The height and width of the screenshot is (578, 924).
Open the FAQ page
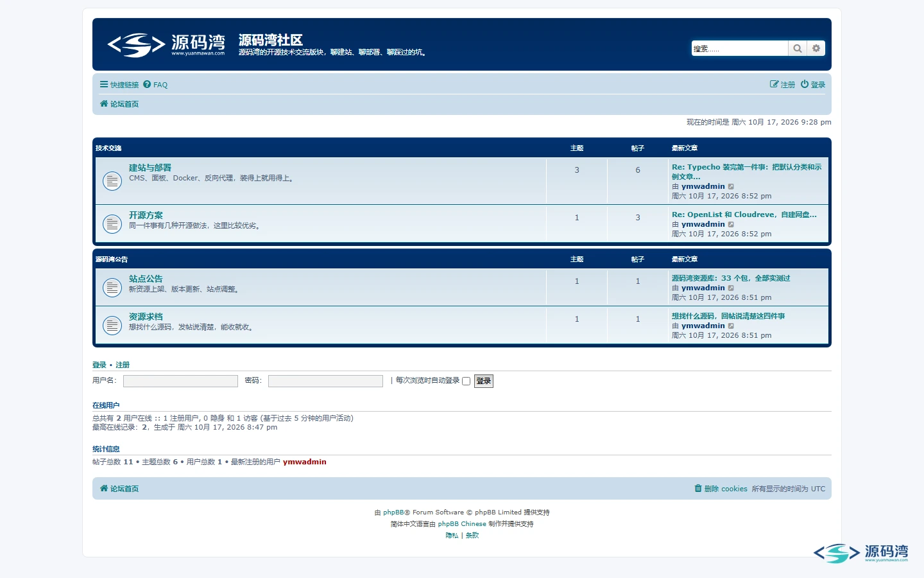(x=155, y=85)
